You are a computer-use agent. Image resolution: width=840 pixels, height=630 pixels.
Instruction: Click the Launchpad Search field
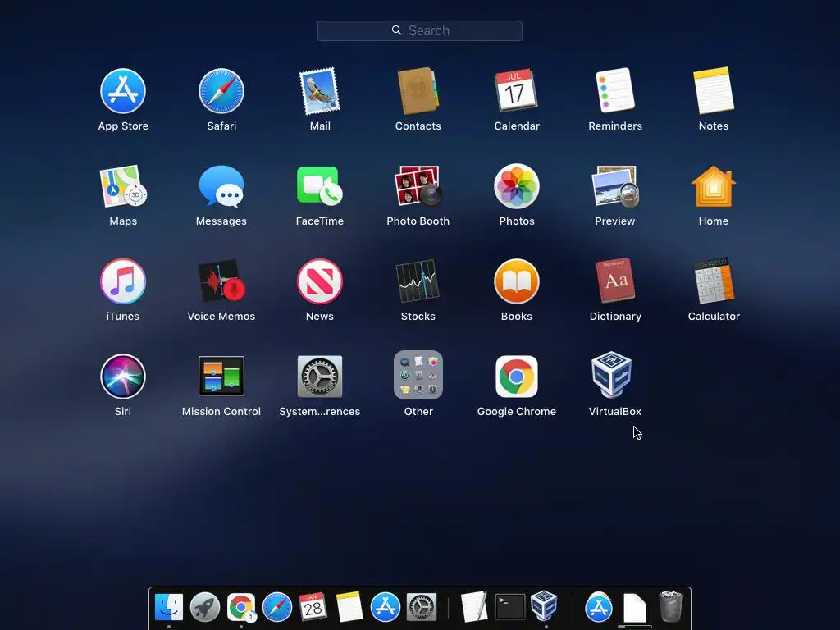pos(419,30)
